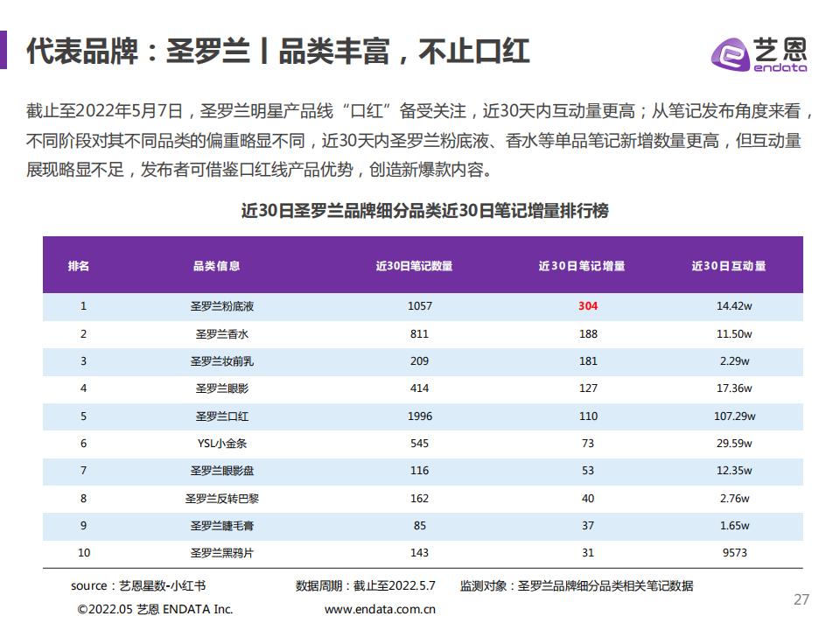Screen dimensions: 840x630
Task: Click the note count 162
Action: [419, 498]
